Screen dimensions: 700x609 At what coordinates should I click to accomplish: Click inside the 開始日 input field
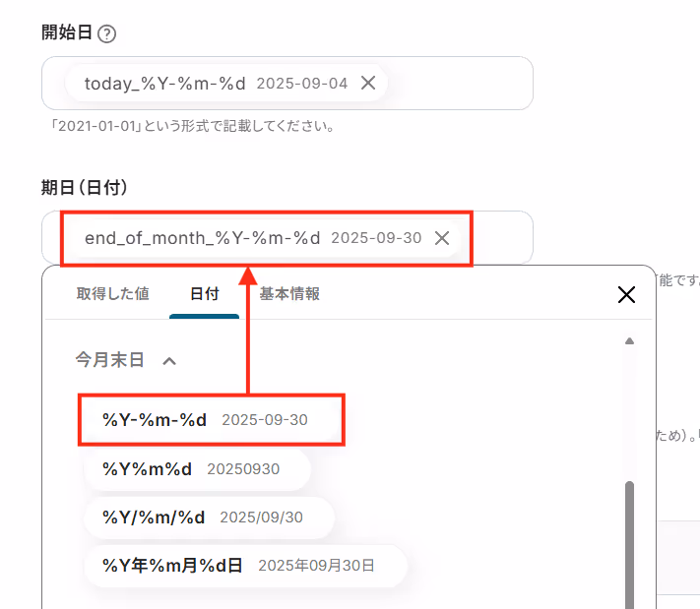tap(460, 83)
